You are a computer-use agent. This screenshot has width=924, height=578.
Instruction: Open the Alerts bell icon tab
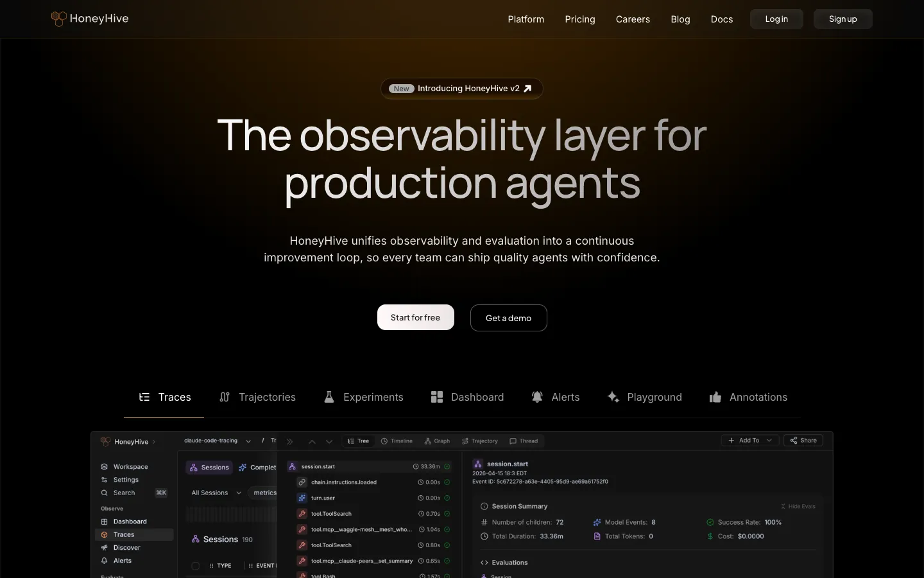tap(537, 397)
